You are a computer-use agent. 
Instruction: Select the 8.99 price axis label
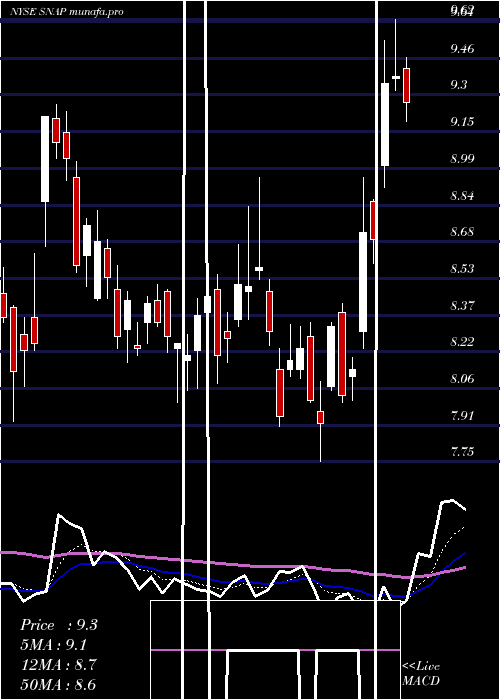coord(462,158)
